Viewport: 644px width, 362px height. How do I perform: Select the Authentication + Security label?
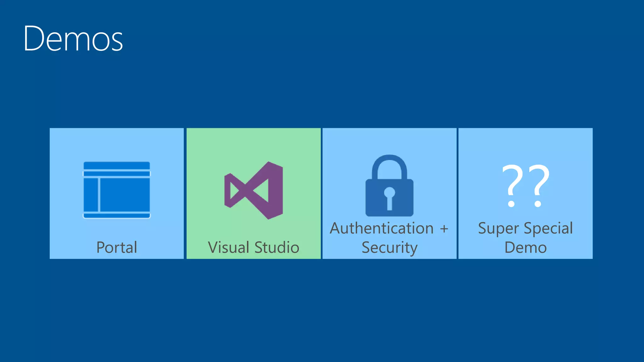pyautogui.click(x=389, y=238)
